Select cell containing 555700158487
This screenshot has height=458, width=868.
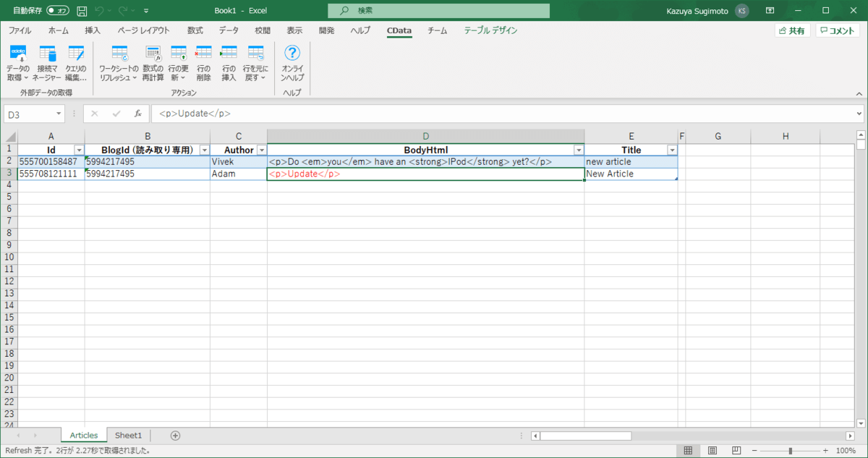51,162
